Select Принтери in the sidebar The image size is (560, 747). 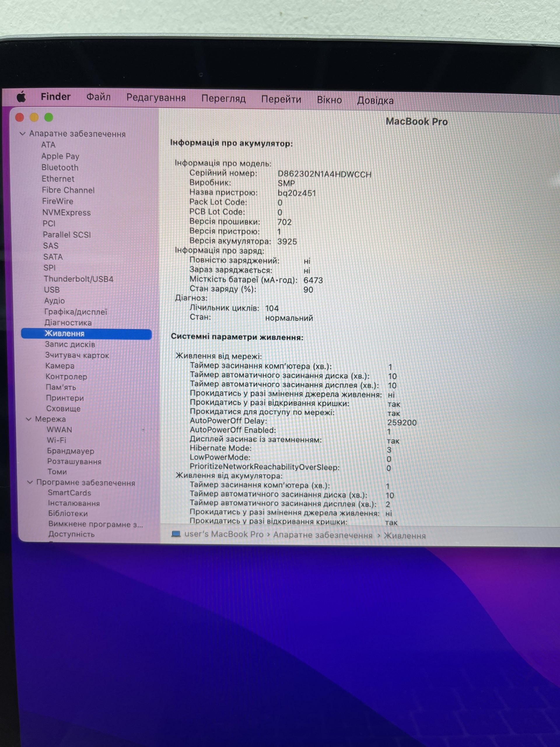65,398
